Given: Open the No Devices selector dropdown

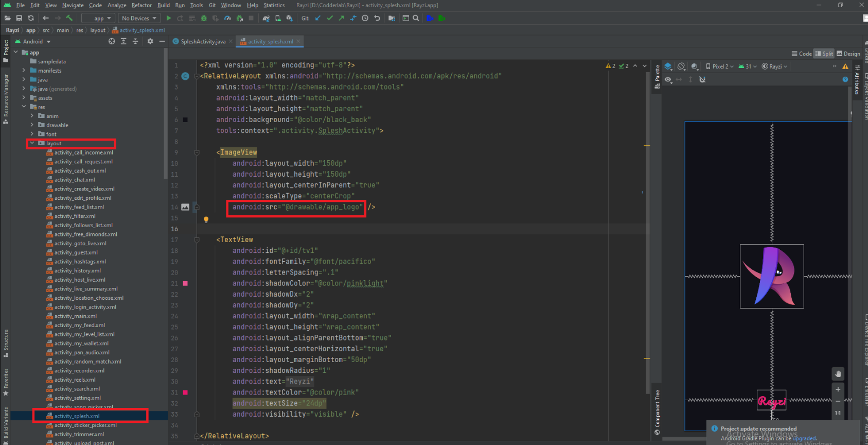Looking at the screenshot, I should pyautogui.click(x=139, y=18).
